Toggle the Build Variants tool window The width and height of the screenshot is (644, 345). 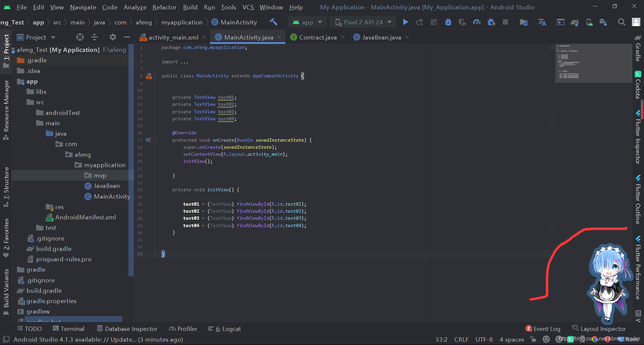6,292
